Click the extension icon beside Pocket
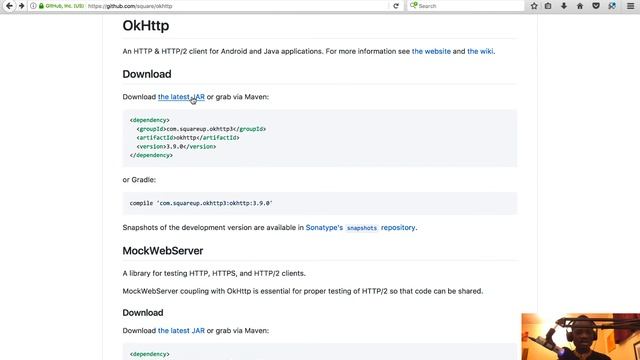Screen dimensions: 640x360 click(612, 6)
